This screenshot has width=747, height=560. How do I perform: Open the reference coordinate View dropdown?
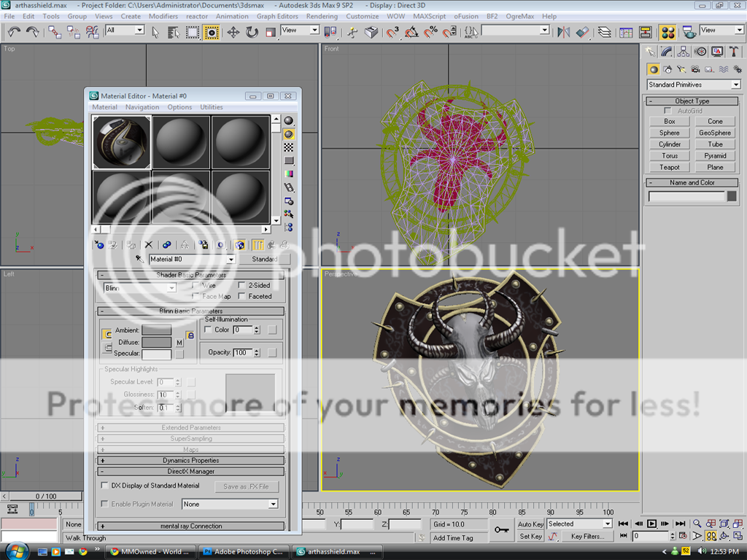point(300,30)
